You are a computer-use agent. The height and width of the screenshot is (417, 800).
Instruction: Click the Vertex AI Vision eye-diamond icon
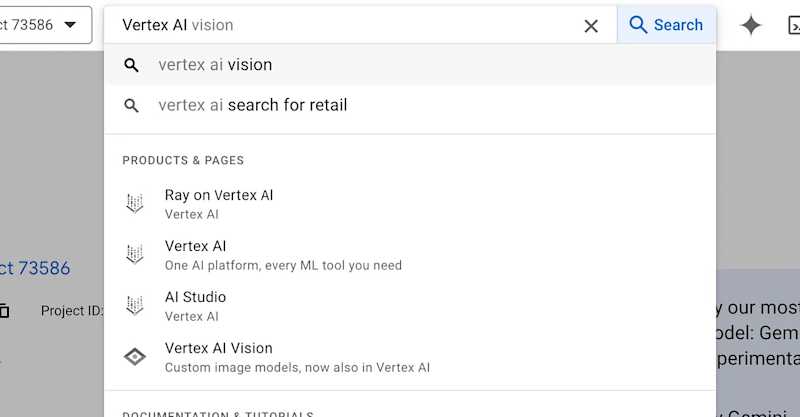click(135, 356)
